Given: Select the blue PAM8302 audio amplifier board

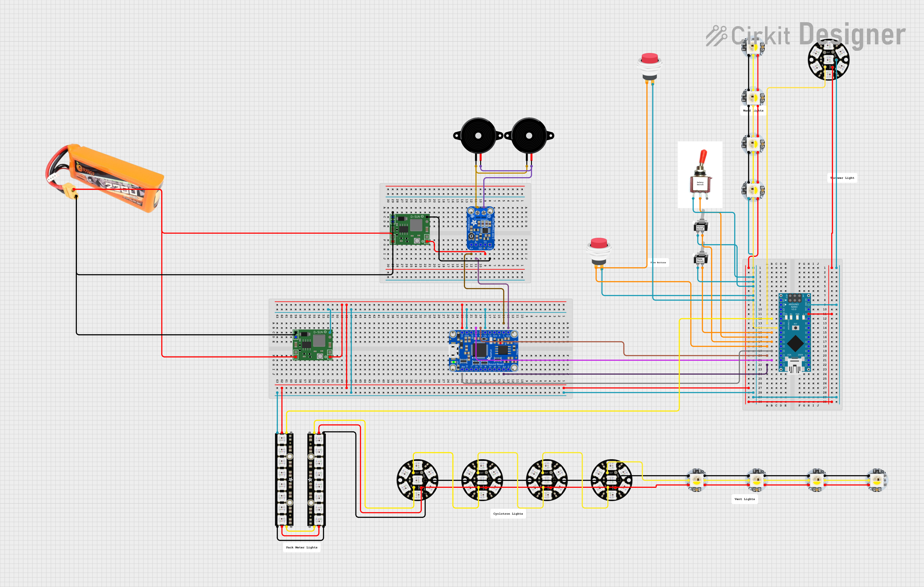Looking at the screenshot, I should [480, 229].
